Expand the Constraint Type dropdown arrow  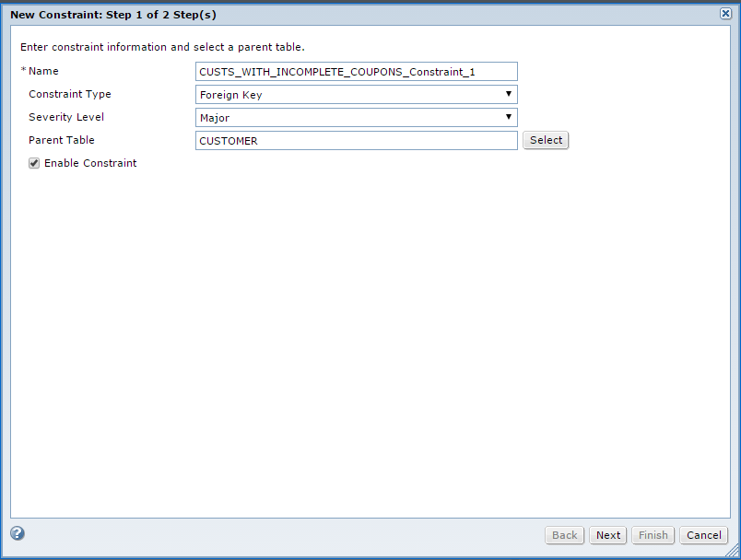[509, 94]
